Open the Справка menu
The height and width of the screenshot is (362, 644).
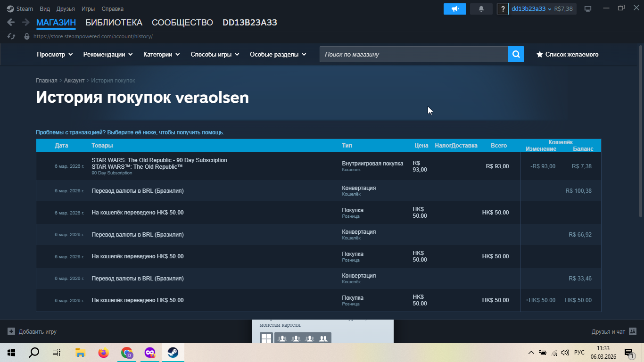[113, 9]
